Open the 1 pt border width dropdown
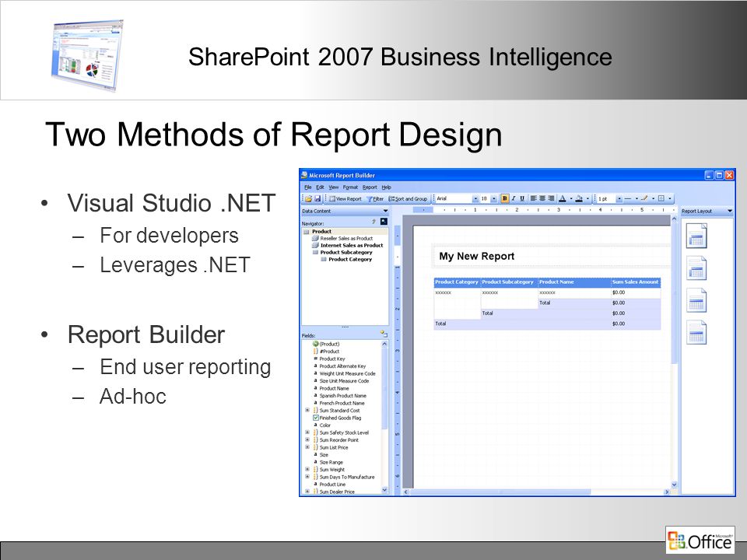This screenshot has width=747, height=560. [x=619, y=198]
